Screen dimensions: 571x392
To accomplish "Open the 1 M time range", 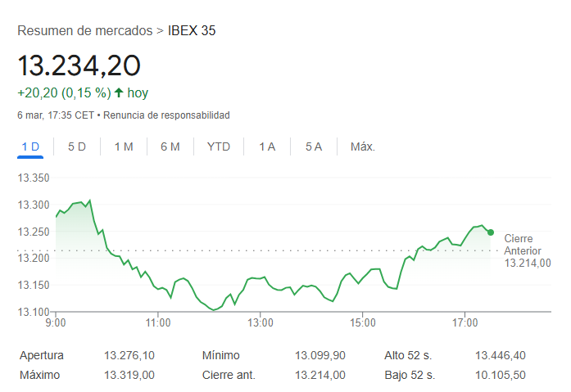I will (x=124, y=146).
